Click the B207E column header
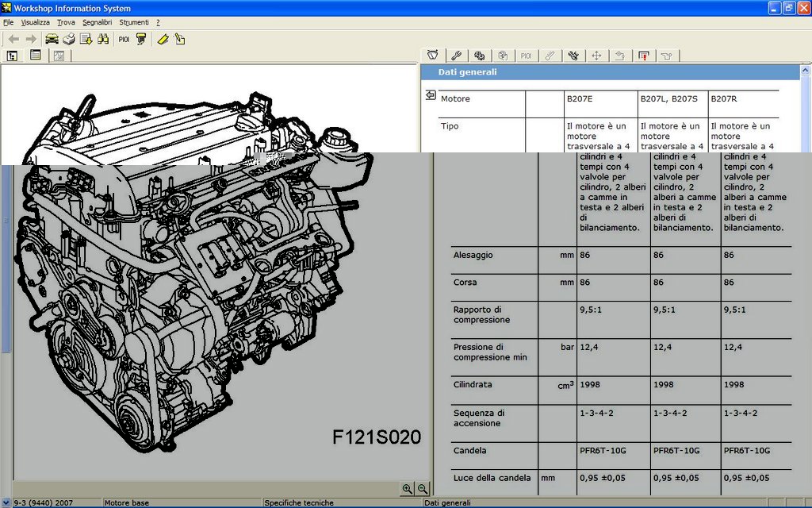Viewport: 812px width, 508px height. point(580,98)
